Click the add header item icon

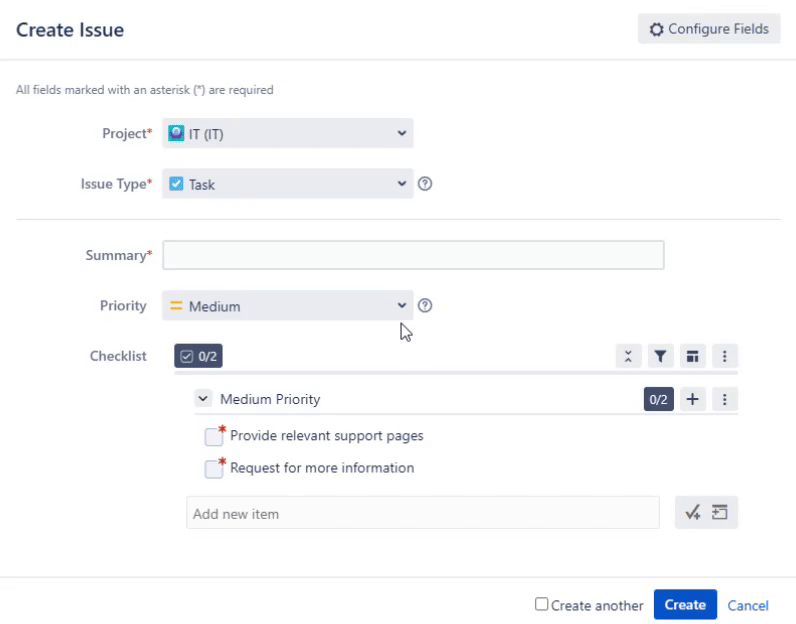[x=720, y=513]
